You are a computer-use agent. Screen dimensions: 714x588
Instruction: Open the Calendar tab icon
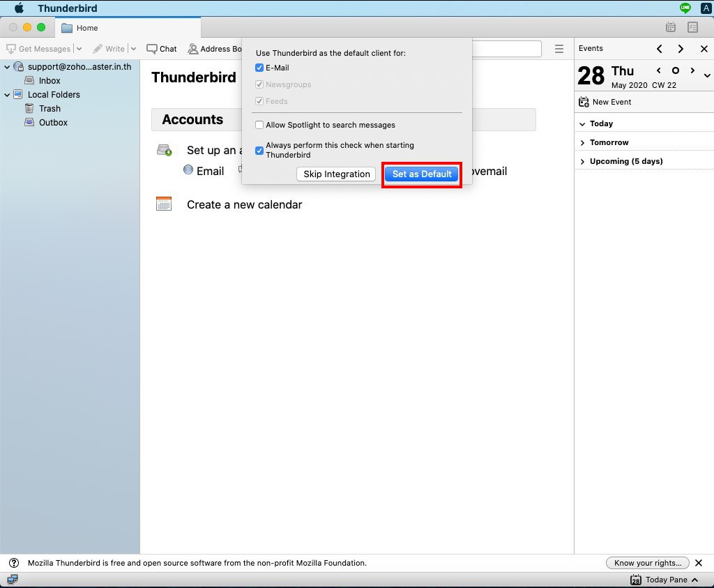(x=671, y=27)
